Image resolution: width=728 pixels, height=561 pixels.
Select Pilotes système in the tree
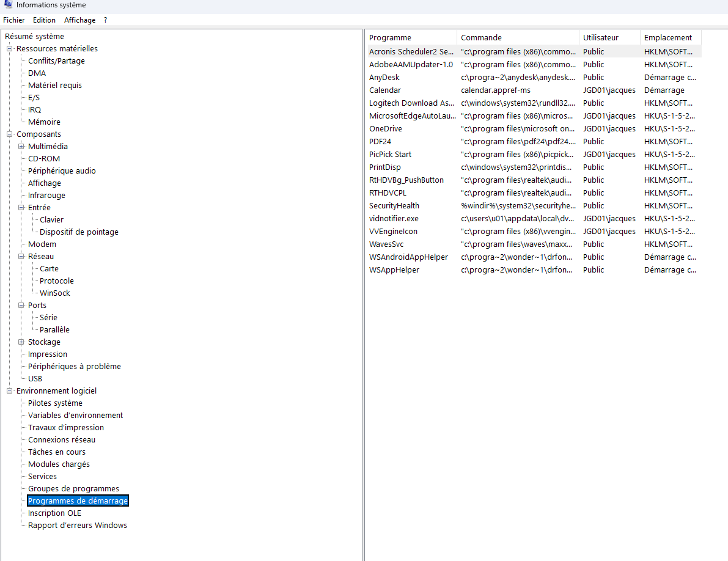coord(55,403)
